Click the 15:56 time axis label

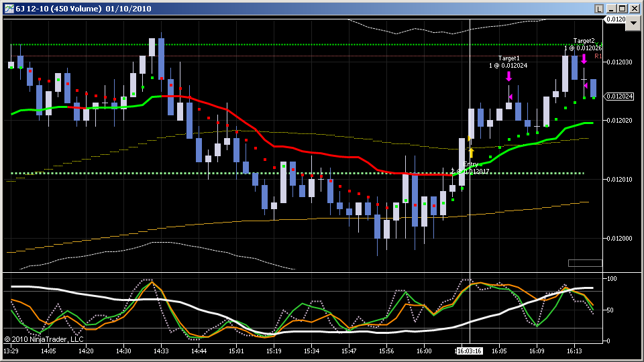(386, 351)
